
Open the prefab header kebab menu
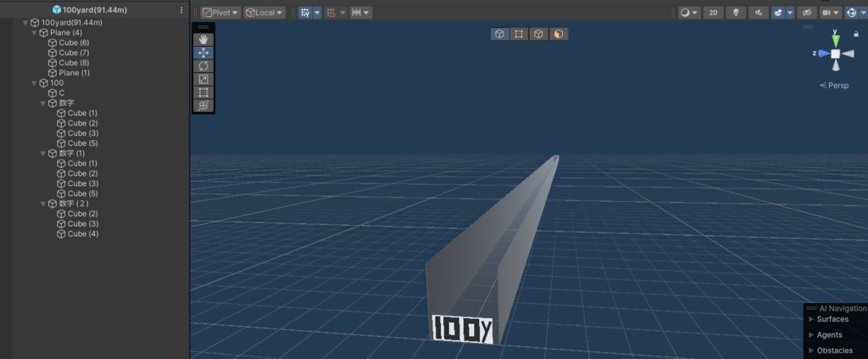tap(181, 10)
